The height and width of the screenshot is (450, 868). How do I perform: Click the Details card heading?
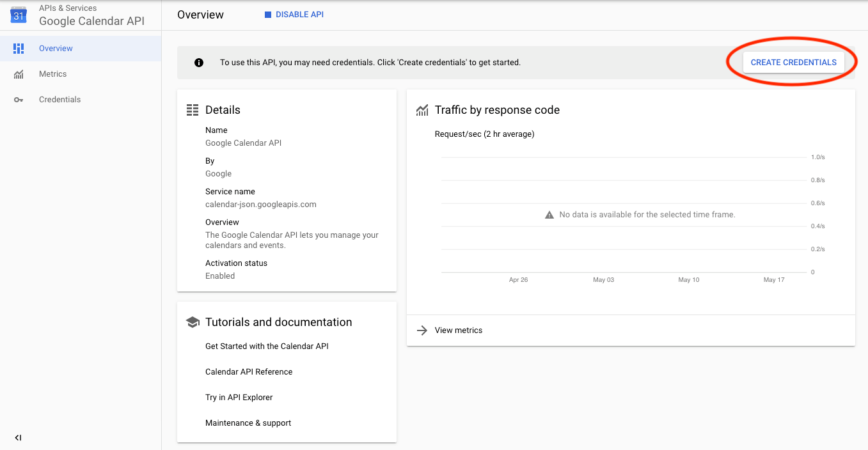(223, 110)
